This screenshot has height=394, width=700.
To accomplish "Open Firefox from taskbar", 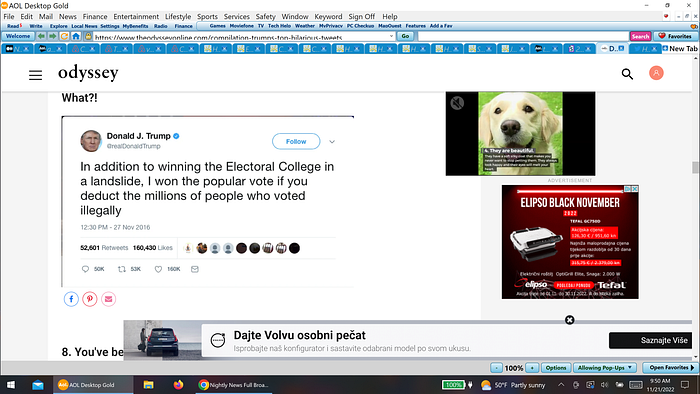I will [x=178, y=385].
